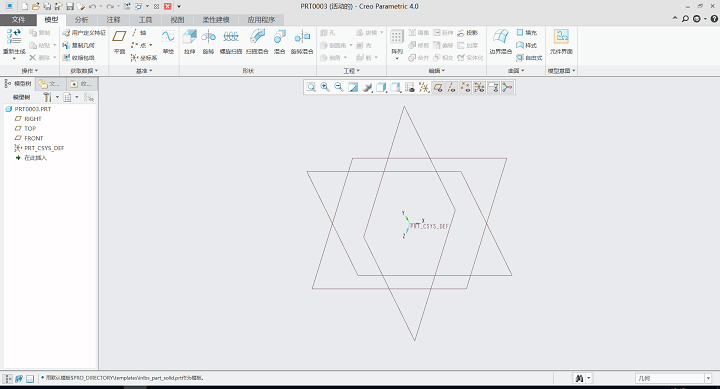The image size is (720, 389).
Task: Toggle datum point display in graphics toolbar
Action: coord(465,87)
